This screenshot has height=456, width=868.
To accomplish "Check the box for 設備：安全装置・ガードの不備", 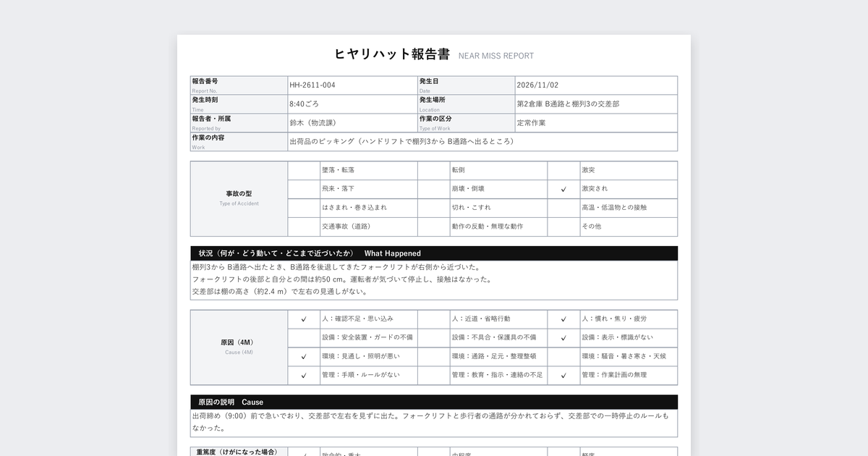I will [304, 338].
